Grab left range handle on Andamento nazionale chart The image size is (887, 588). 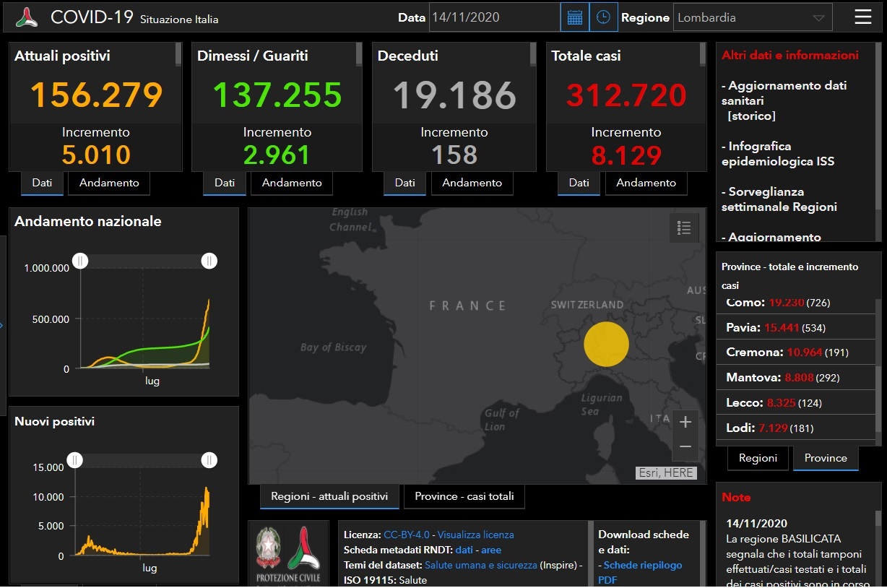[x=80, y=261]
